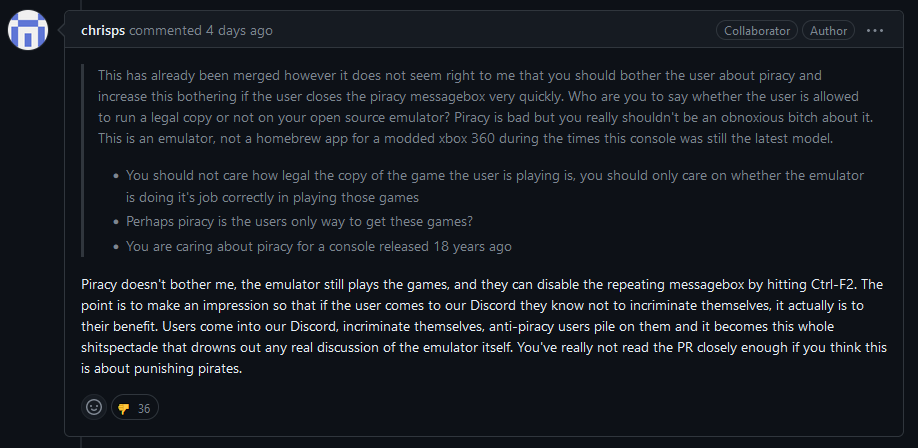Image resolution: width=918 pixels, height=448 pixels.
Task: Click the Collaborator badge
Action: click(757, 31)
